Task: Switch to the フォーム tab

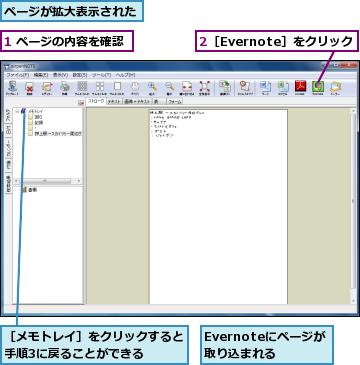Action: click(x=175, y=101)
